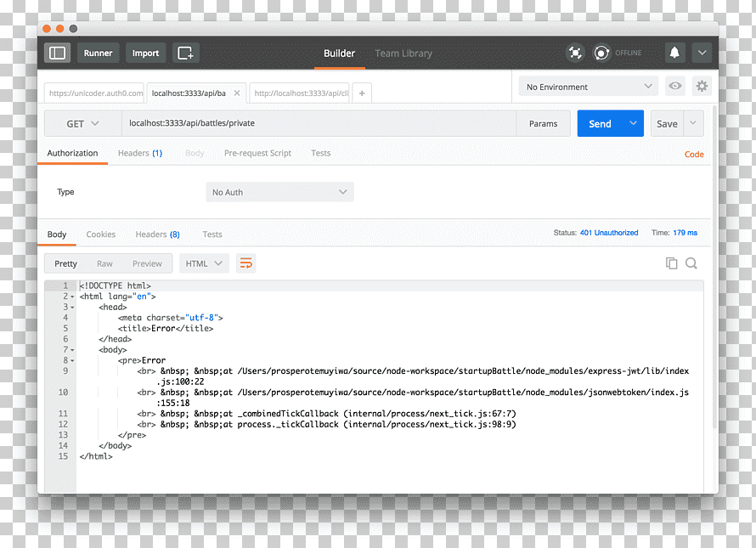756x548 pixels.
Task: Click the 179 ms time value
Action: (685, 233)
